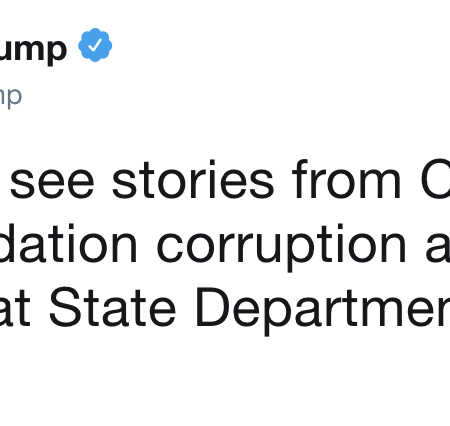
Task: Open the gray handle text ending "np"
Action: (x=11, y=97)
